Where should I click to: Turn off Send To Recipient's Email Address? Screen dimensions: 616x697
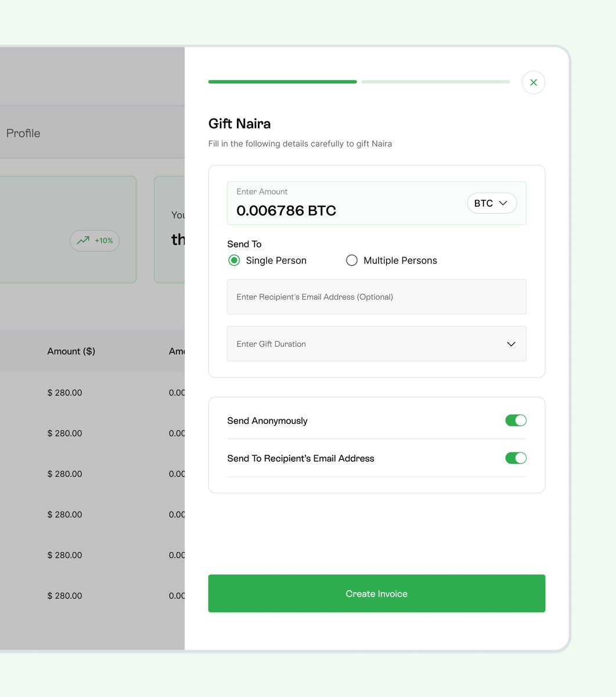point(516,458)
